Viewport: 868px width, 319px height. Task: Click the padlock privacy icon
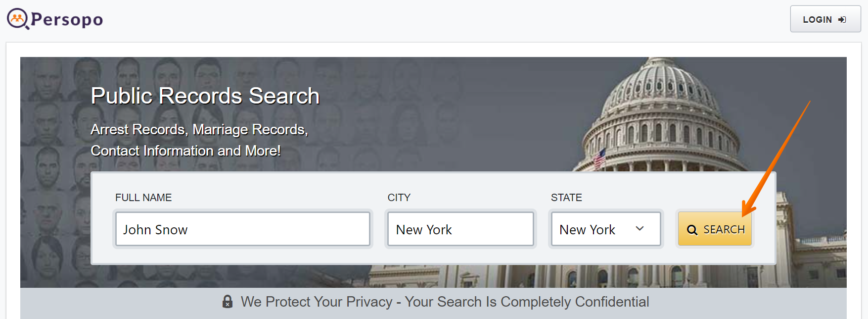(228, 302)
